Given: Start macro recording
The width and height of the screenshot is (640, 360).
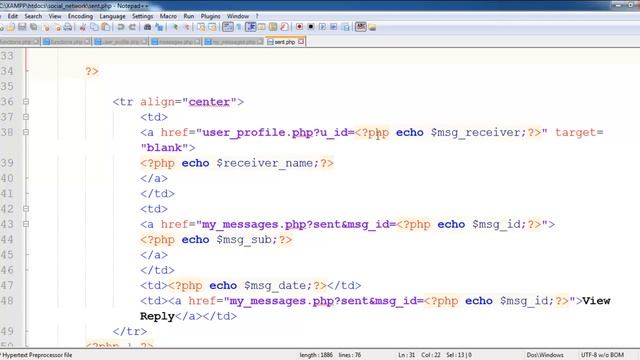Looking at the screenshot, I should coord(299,27).
